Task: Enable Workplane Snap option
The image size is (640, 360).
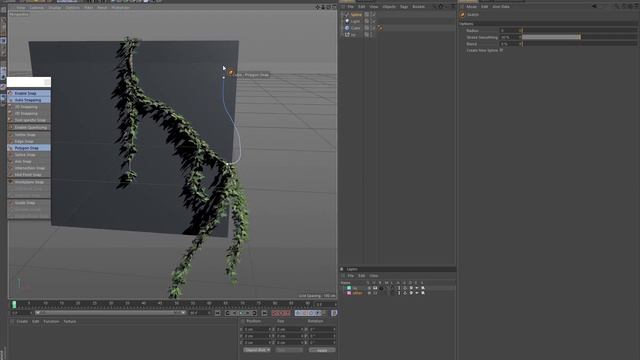Action: (x=29, y=182)
